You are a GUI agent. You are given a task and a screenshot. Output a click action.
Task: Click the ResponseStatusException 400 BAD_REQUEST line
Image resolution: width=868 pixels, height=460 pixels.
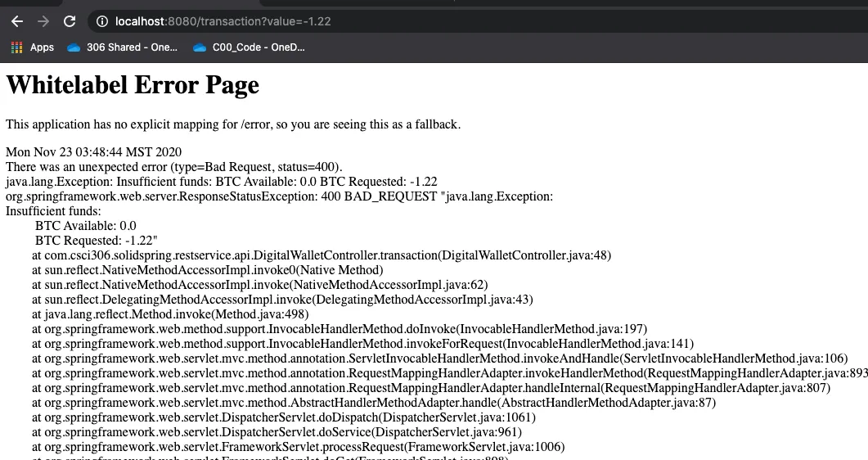coord(279,196)
